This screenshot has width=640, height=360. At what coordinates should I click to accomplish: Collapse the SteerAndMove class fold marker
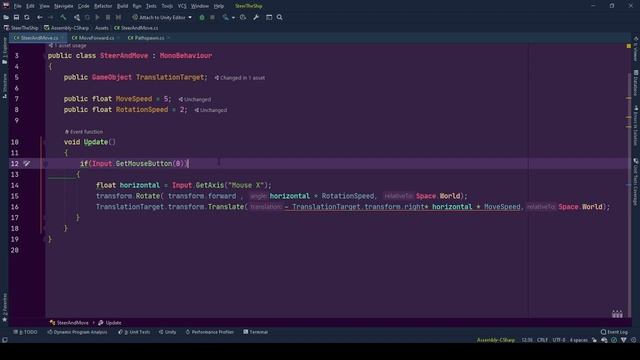click(44, 56)
